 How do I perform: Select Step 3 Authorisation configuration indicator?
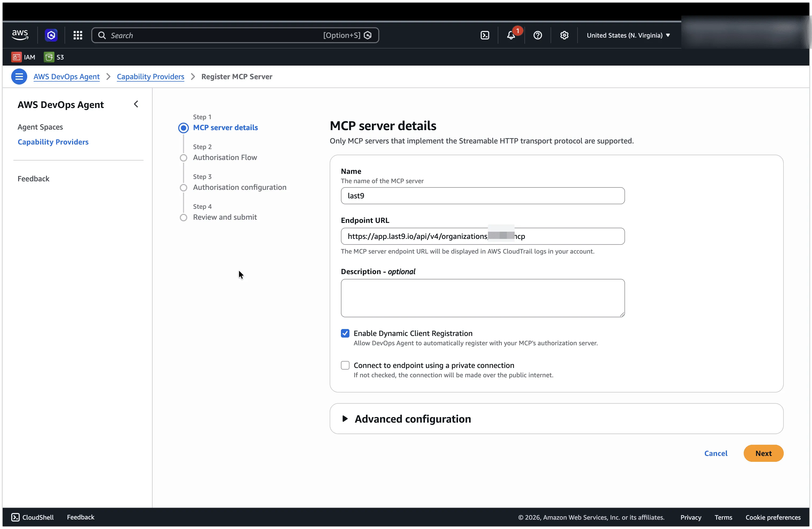coord(184,188)
